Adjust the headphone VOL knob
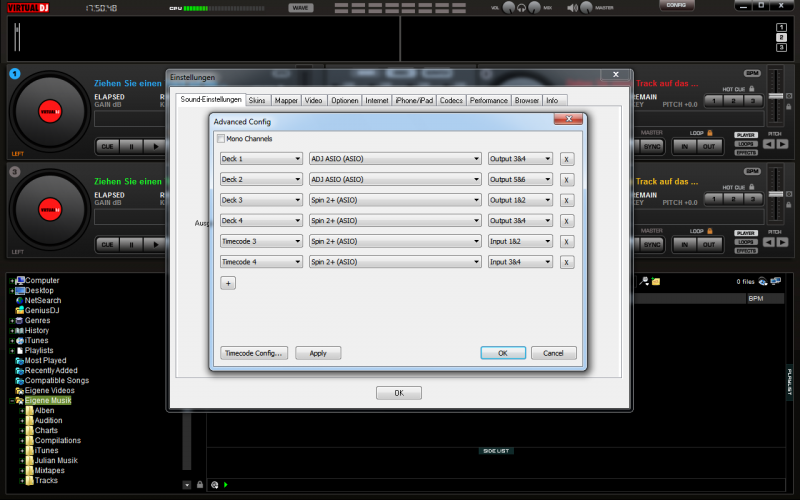 coord(509,8)
